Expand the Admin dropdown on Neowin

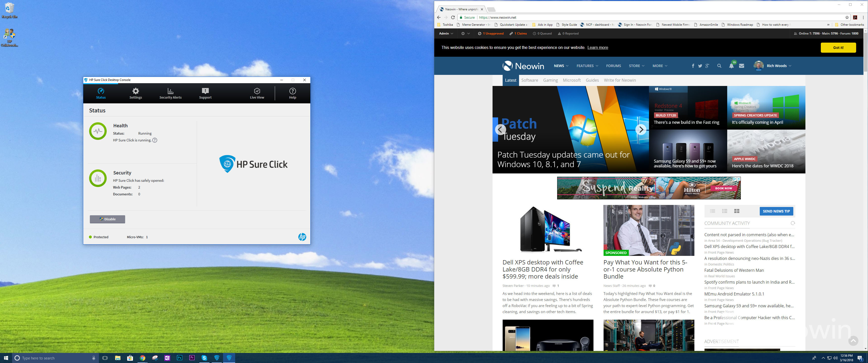point(446,33)
